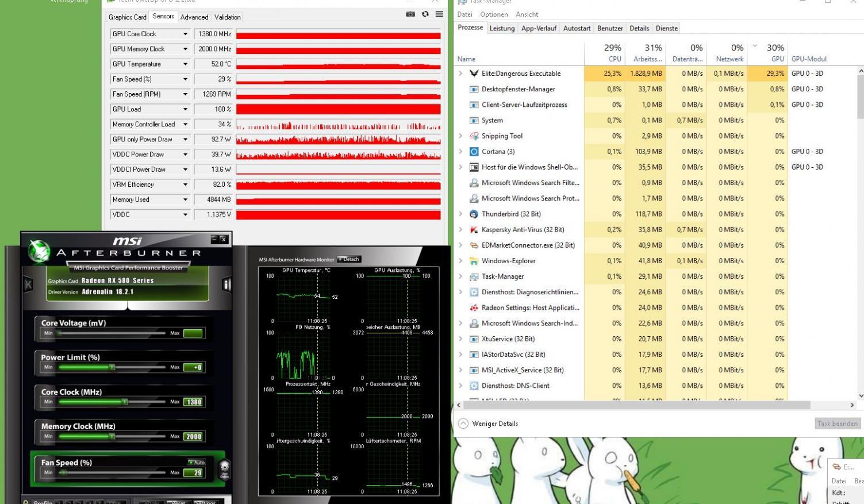
Task: Open the Autostart tab in Task Manager
Action: pos(577,28)
